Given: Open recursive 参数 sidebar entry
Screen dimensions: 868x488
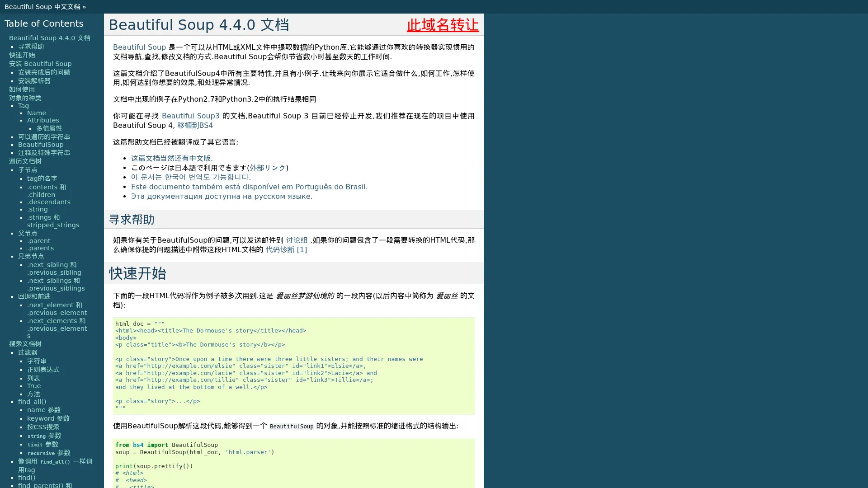Looking at the screenshot, I should click(x=49, y=453).
